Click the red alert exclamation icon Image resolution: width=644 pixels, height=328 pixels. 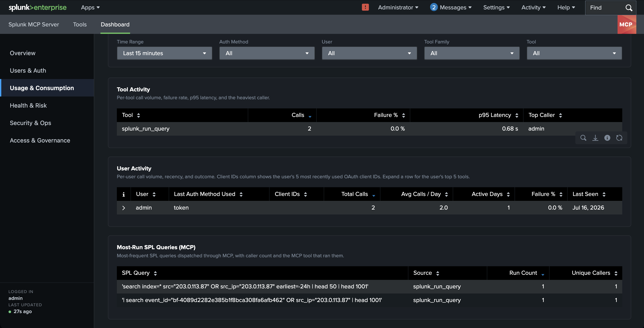tap(365, 7)
